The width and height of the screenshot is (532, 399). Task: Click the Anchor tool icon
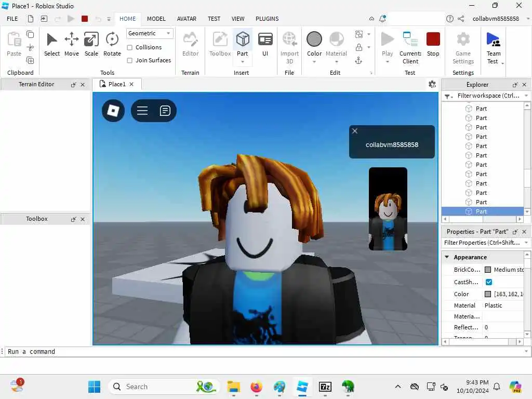pyautogui.click(x=358, y=61)
